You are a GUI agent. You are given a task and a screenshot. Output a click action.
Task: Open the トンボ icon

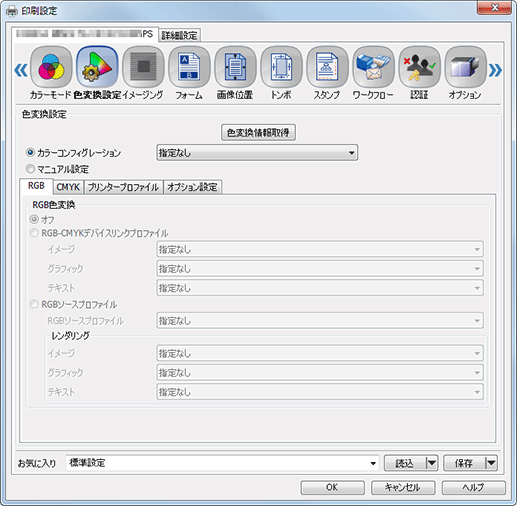[x=281, y=67]
